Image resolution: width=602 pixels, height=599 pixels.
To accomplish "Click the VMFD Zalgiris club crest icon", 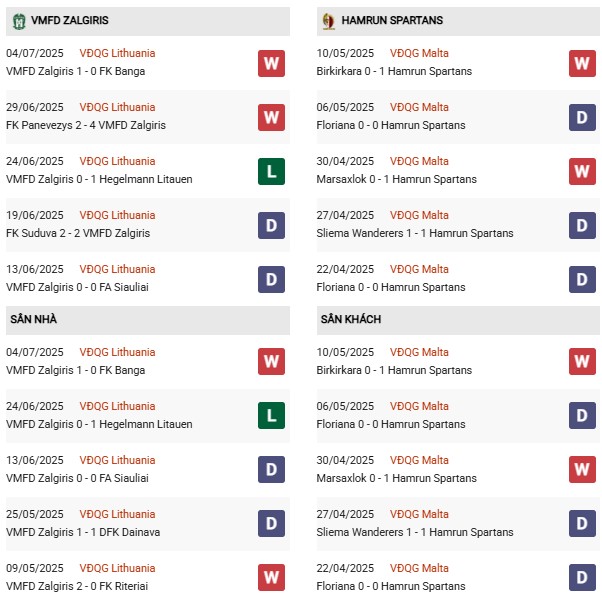I will 17,20.
